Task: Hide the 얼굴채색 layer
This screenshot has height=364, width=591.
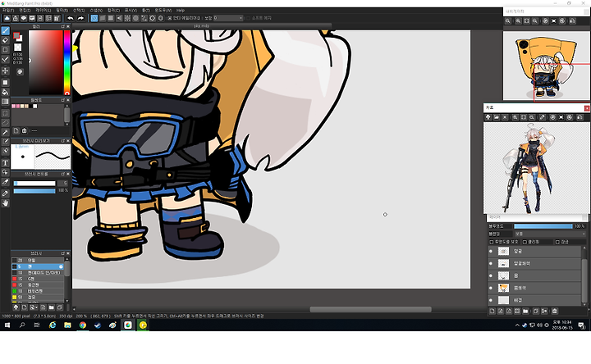Action: click(x=491, y=263)
